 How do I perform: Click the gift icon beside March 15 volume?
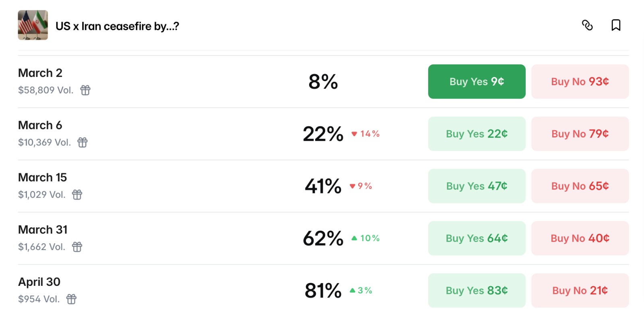77,195
